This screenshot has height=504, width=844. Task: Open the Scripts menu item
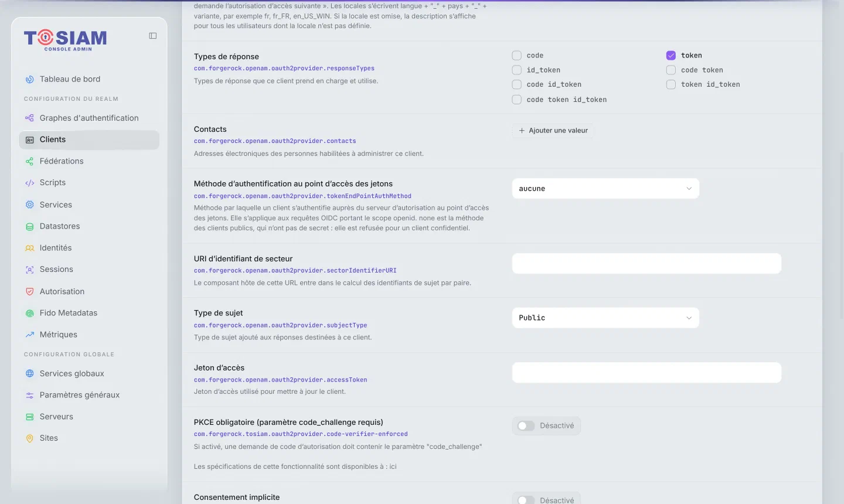click(x=89, y=183)
